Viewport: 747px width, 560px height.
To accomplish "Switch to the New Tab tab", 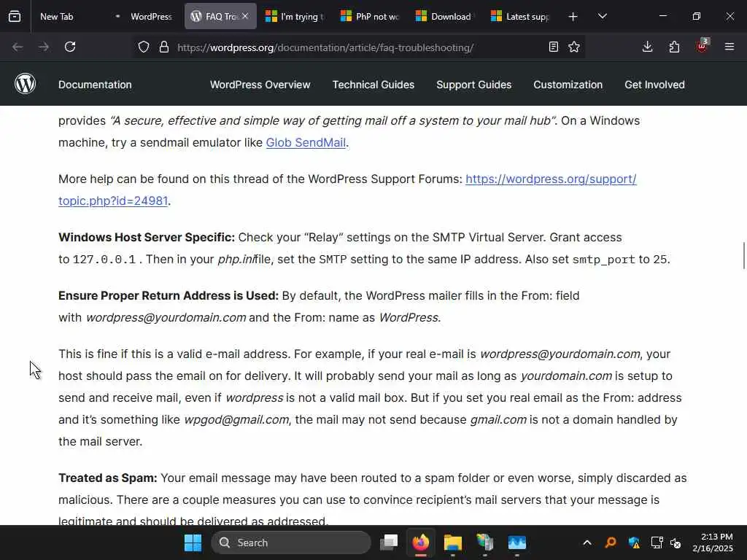I will tap(68, 16).
